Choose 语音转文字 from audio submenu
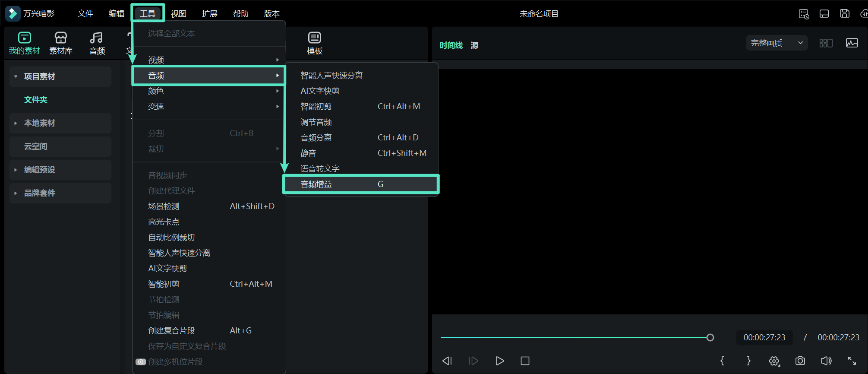This screenshot has width=868, height=374. (x=361, y=169)
